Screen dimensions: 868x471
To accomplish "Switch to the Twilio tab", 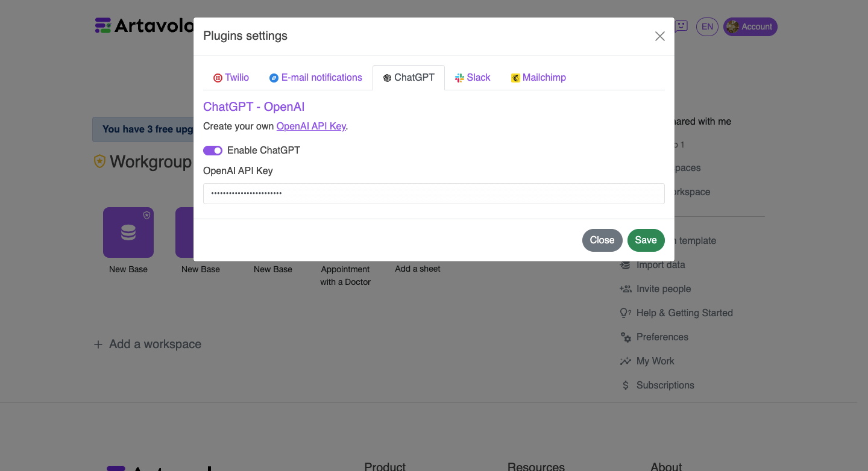I will tap(231, 77).
